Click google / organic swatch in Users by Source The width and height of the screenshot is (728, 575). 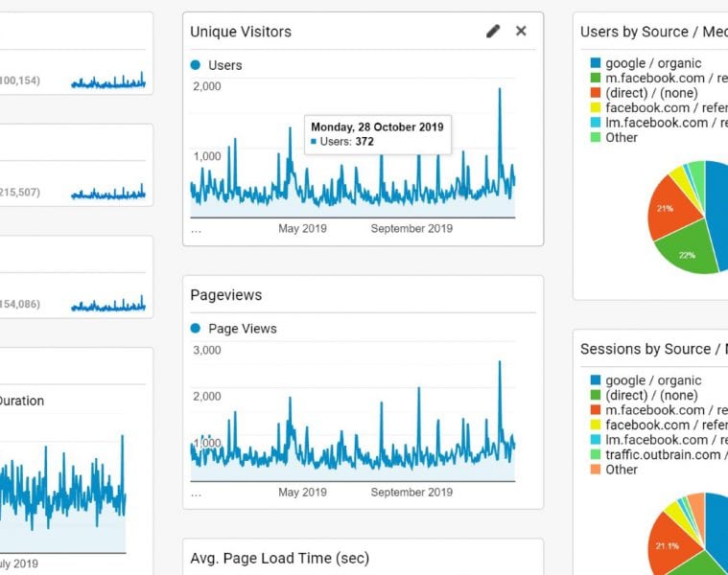tap(596, 63)
